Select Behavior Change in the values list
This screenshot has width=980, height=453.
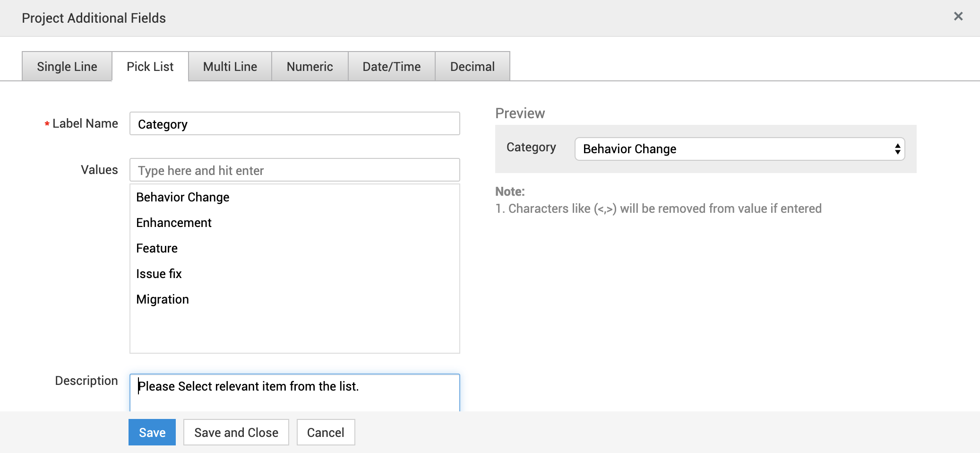tap(182, 197)
